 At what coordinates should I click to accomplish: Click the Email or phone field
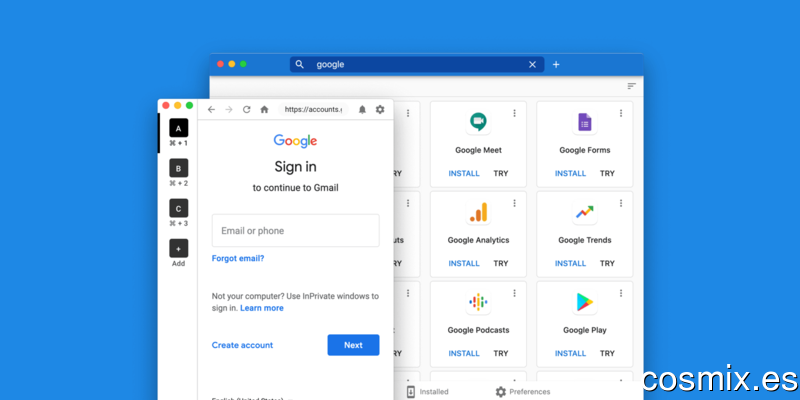(x=295, y=231)
